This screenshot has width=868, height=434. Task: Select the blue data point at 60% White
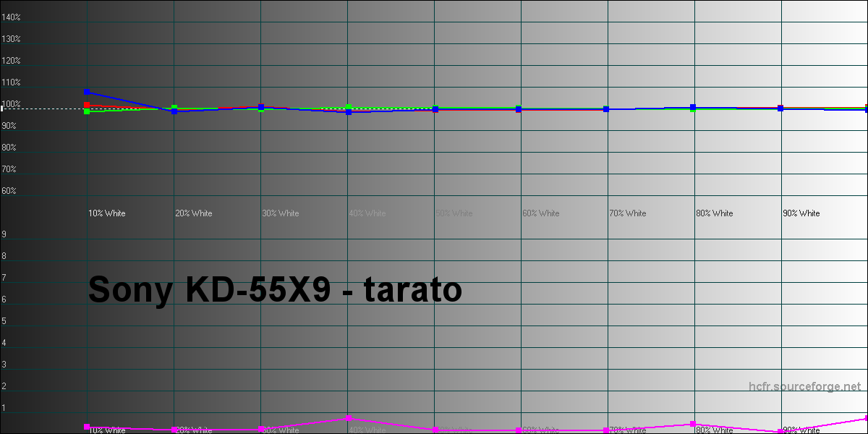click(x=519, y=109)
